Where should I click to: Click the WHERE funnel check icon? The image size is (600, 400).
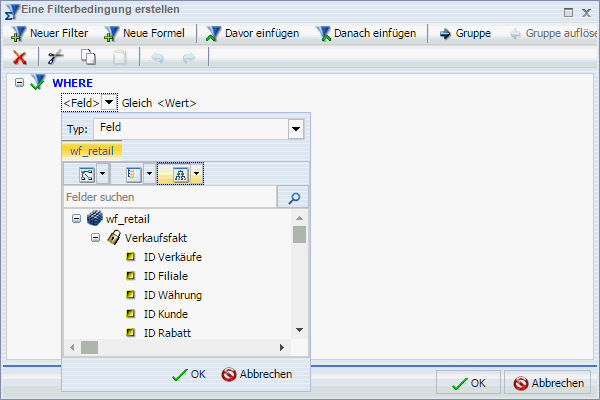38,82
